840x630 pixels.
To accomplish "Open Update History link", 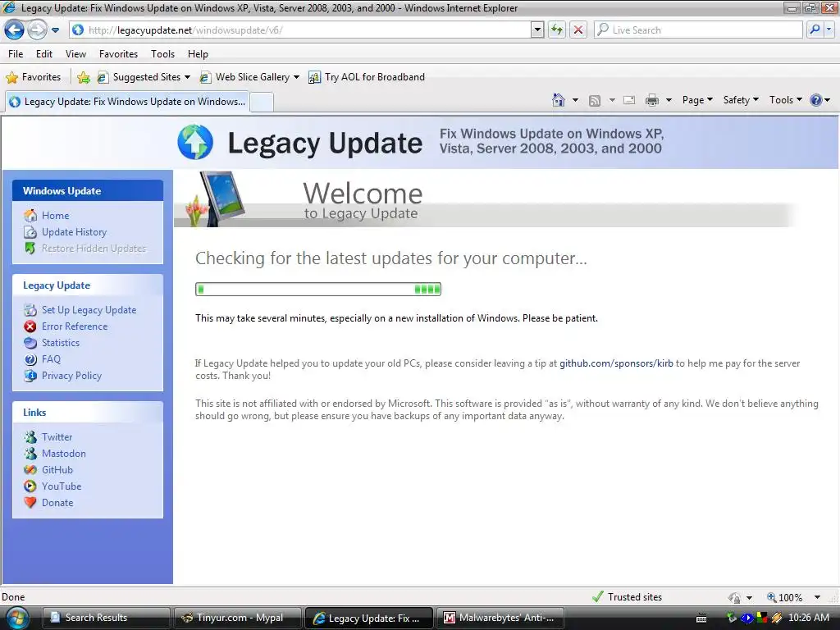I will pyautogui.click(x=74, y=232).
